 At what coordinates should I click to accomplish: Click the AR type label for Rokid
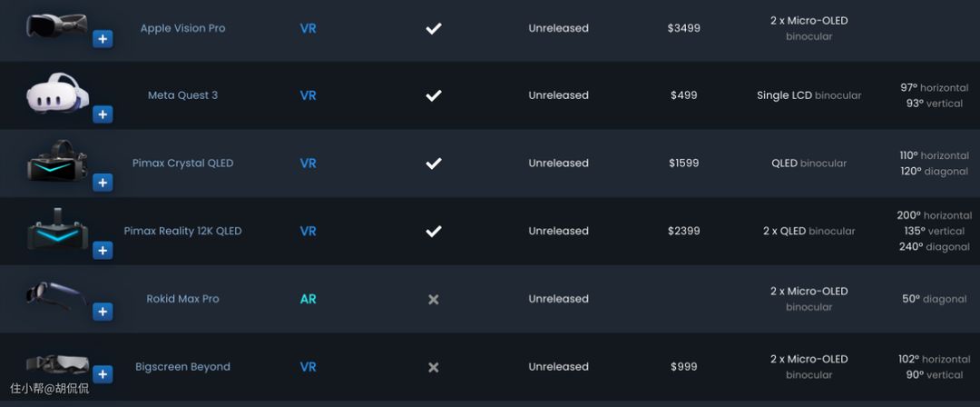tap(309, 299)
